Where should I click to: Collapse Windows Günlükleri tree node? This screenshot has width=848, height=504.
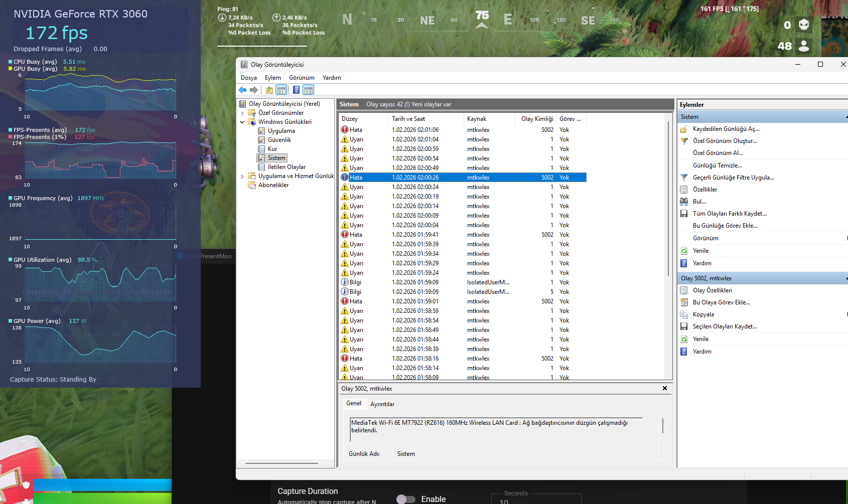click(x=242, y=122)
